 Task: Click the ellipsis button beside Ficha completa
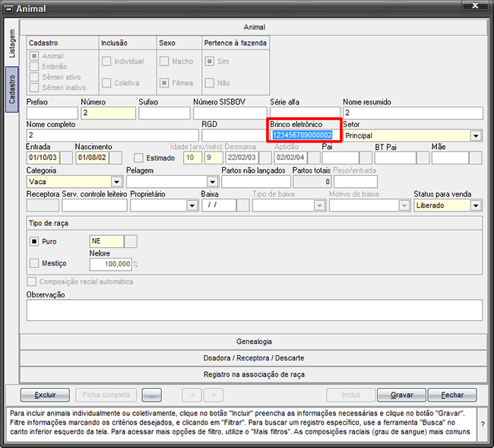tap(152, 395)
